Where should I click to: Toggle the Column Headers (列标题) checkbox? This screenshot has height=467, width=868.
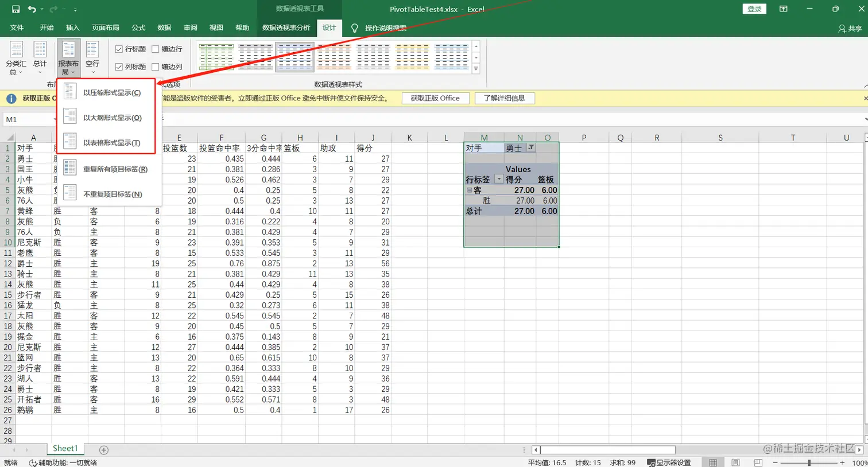(119, 67)
